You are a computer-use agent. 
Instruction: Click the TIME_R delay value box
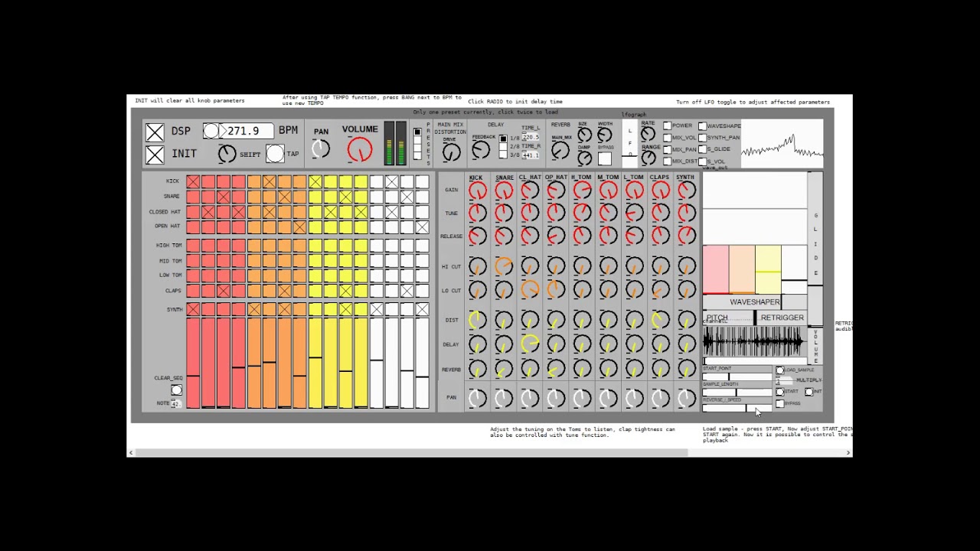pyautogui.click(x=531, y=155)
